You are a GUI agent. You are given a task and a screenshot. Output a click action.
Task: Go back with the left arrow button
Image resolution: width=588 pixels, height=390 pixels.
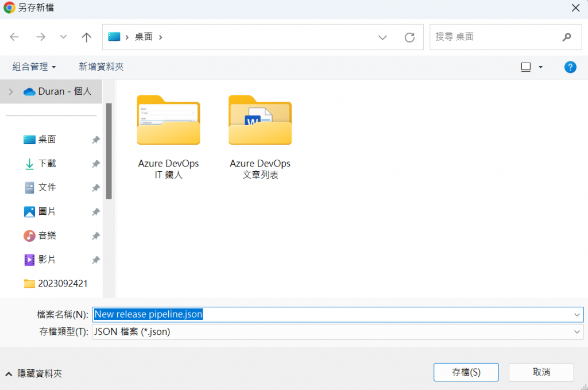pos(14,37)
